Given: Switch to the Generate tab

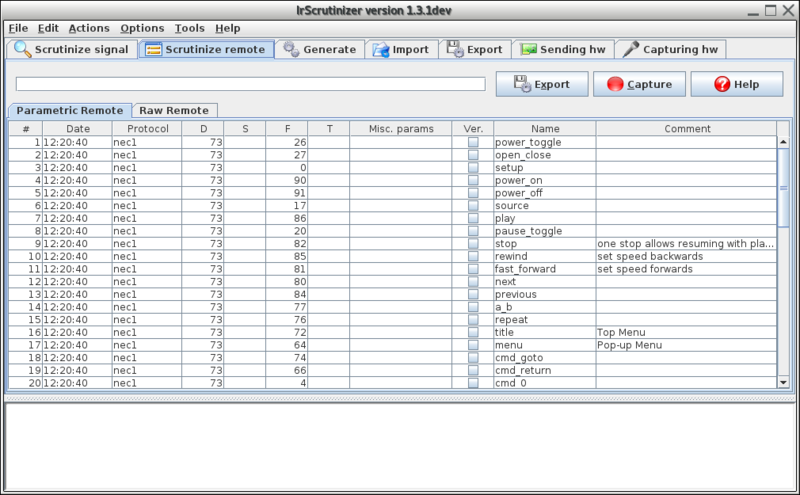Looking at the screenshot, I should point(319,49).
